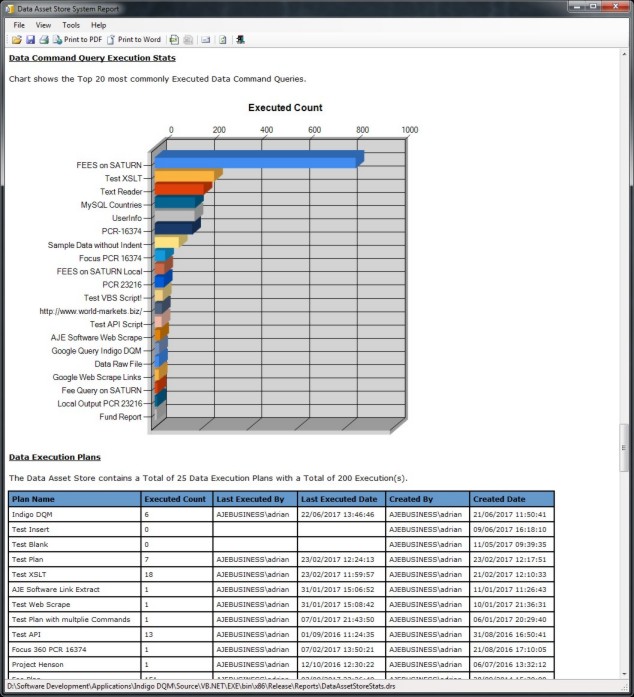Viewport: 634px width, 697px height.
Task: Click the Open folder toolbar icon
Action: (16, 40)
